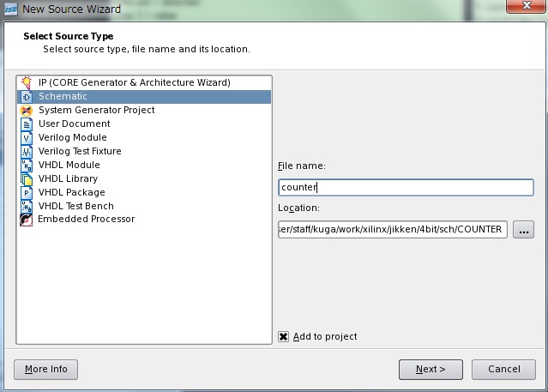This screenshot has width=548, height=392.
Task: Click the Schematic source type icon
Action: coord(27,96)
